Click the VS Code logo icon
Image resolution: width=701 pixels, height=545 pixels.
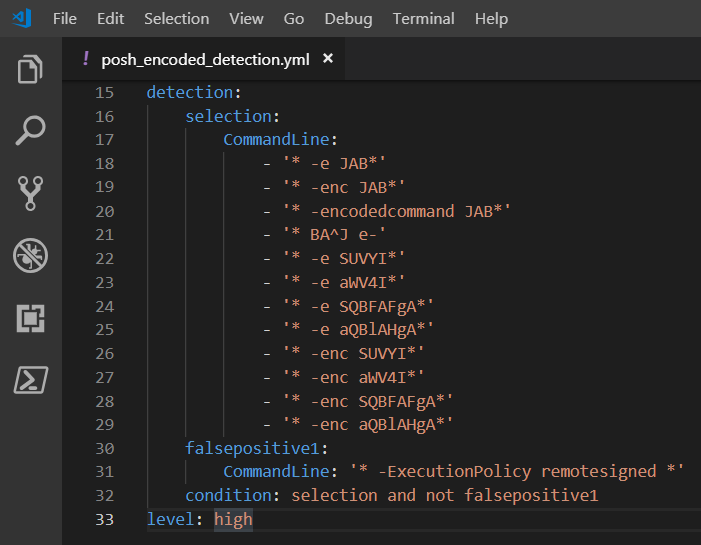click(x=21, y=18)
